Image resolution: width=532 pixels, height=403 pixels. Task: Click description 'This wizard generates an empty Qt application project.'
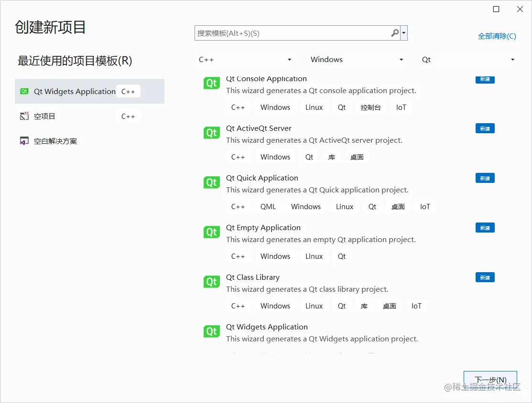coord(321,240)
